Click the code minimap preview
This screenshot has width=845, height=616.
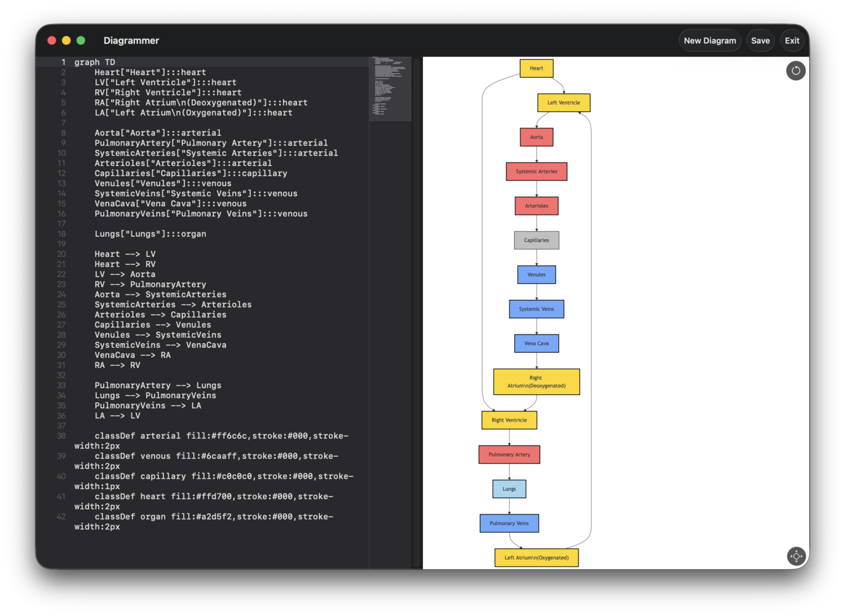[x=390, y=88]
